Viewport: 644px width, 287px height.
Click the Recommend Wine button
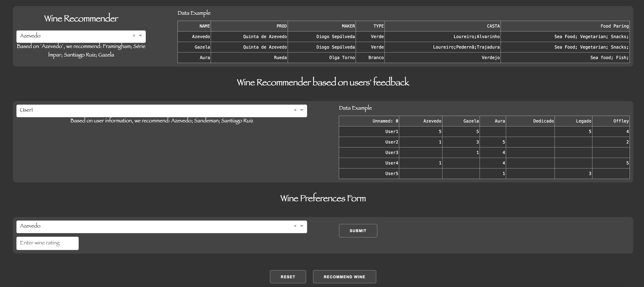pos(344,277)
